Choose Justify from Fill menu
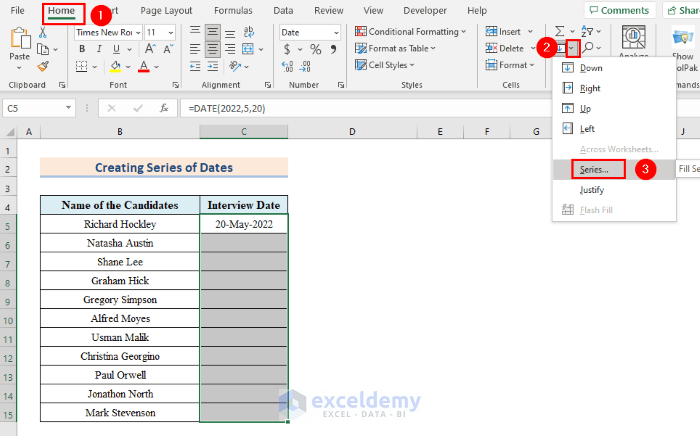700x436 pixels. pos(614,190)
